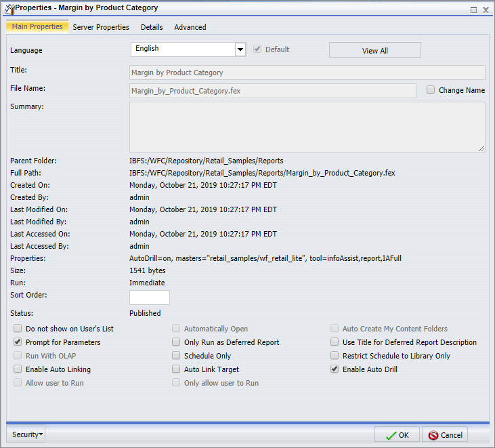Screen dimensions: 495x448
Task: Open the Security dropdown menu
Action: (27, 434)
